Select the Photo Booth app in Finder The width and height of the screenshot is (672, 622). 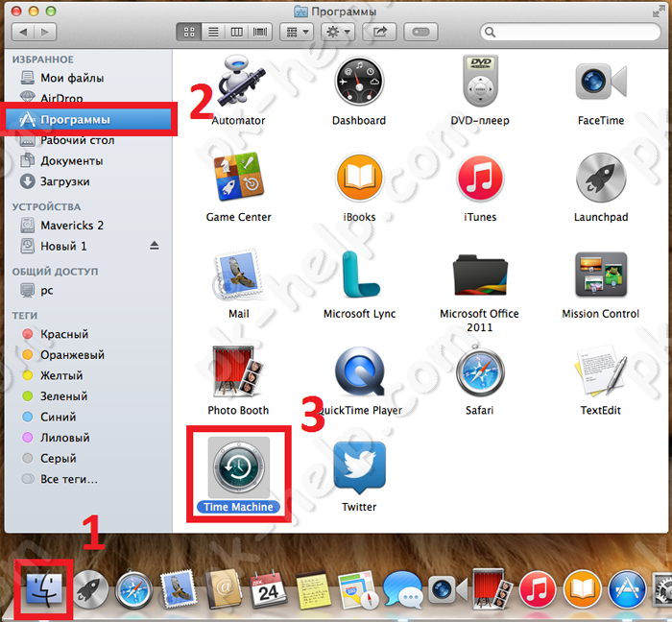point(239,371)
